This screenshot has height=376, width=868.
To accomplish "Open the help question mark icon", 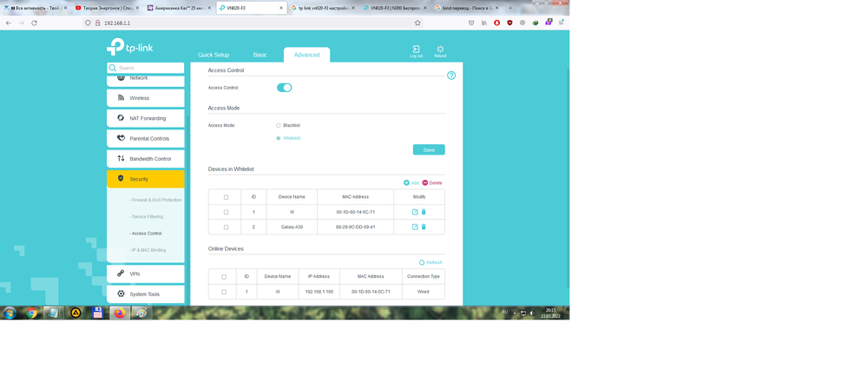I will (451, 76).
